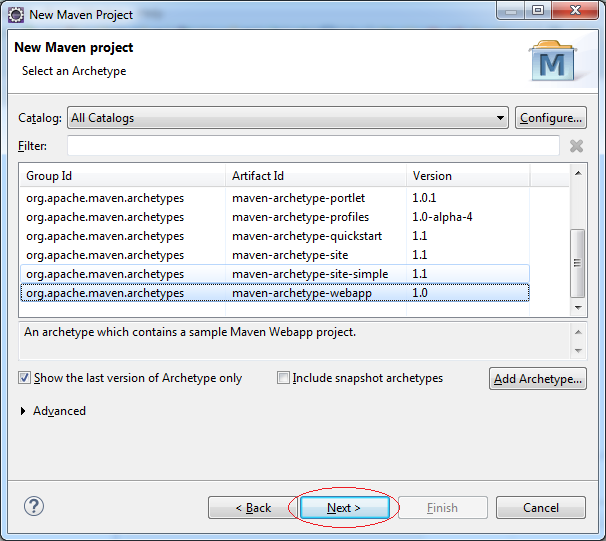
Task: Click the description box scroll down arrow
Action: [x=578, y=350]
